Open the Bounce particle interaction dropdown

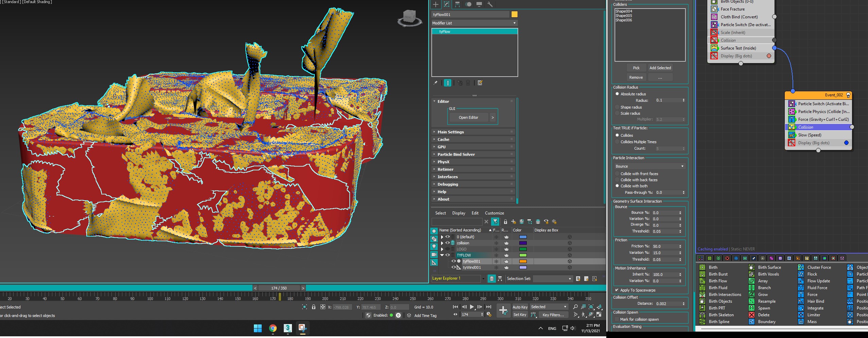[649, 166]
